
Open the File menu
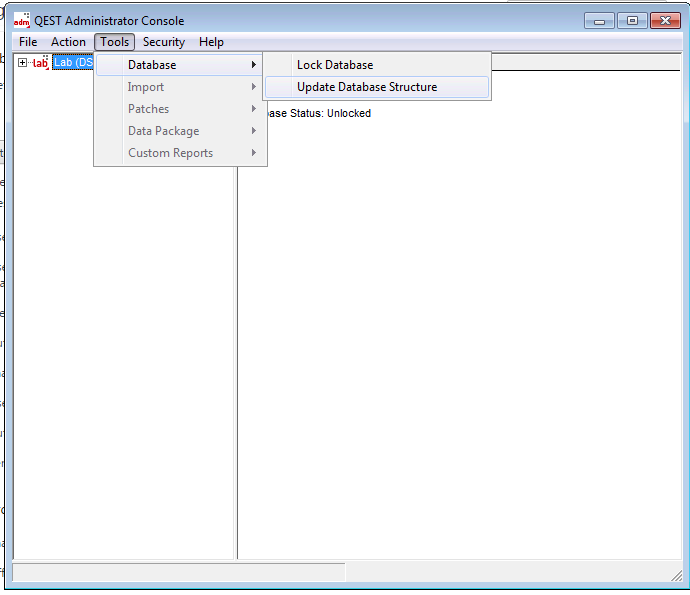pos(28,42)
